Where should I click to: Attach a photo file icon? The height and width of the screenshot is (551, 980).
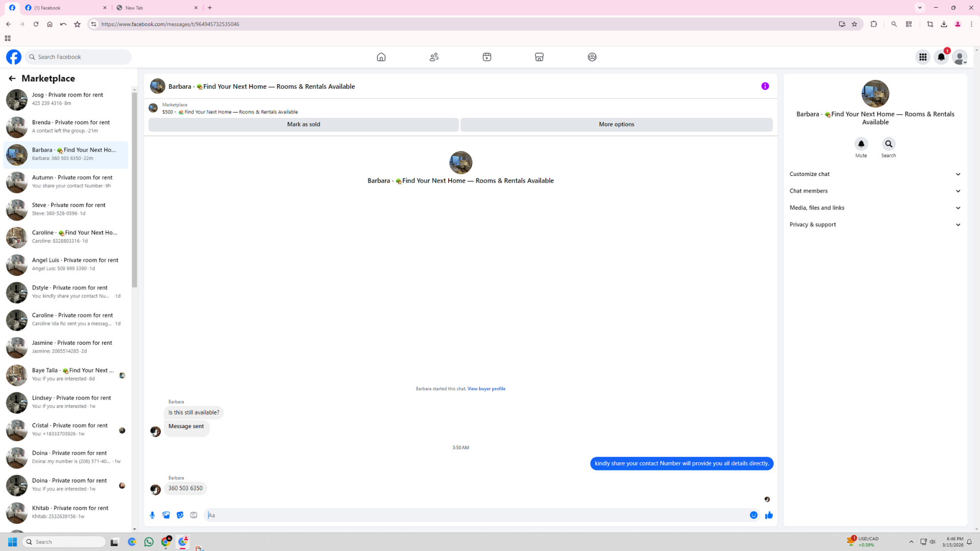click(x=166, y=515)
